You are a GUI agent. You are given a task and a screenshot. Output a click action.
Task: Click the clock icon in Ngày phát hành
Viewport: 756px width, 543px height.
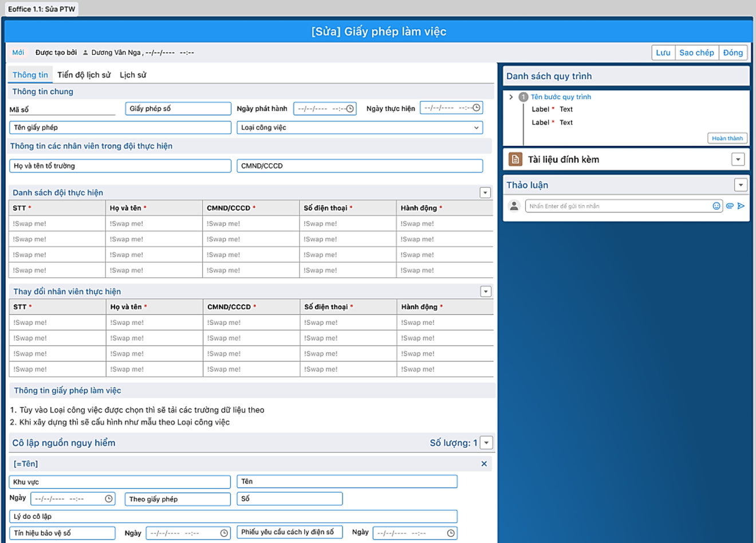click(350, 108)
